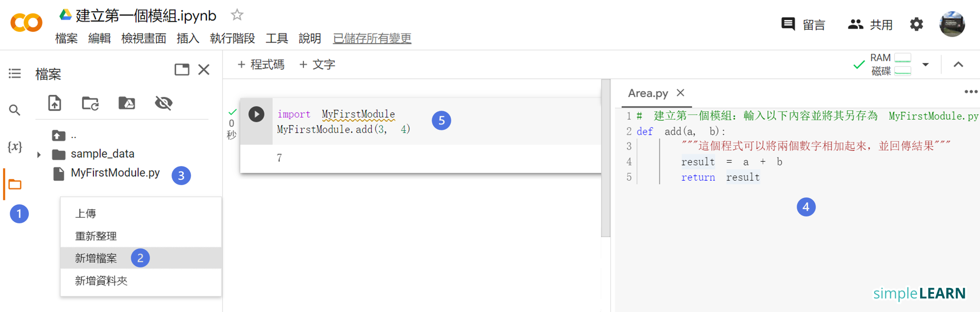The width and height of the screenshot is (980, 312).
Task: Add a new code cell with + 程式碼
Action: 261,65
